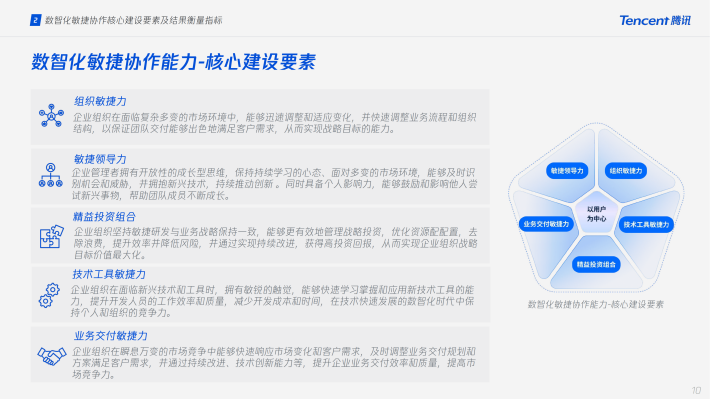Screen dimensions: 710x399
Task: Click the 技术工具敏捷力 section heading
Action: point(109,274)
